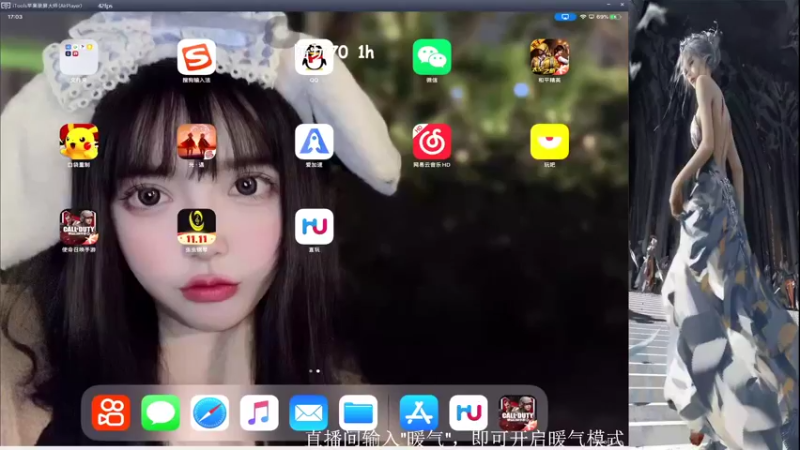Launch the 光·遇 Sky game

click(196, 142)
